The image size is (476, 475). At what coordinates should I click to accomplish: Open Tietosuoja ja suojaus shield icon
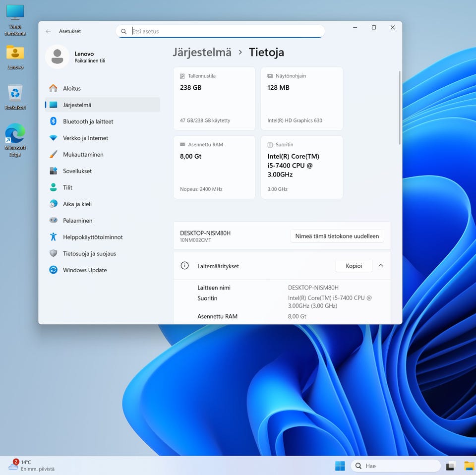[53, 253]
